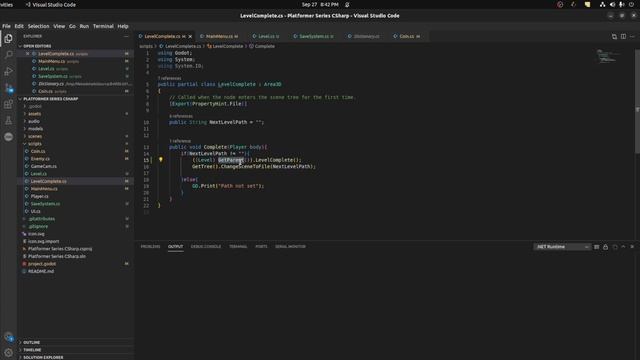Screen dimensions: 640x360
Task: Switch to the Terminal panel tab
Action: (x=238, y=247)
